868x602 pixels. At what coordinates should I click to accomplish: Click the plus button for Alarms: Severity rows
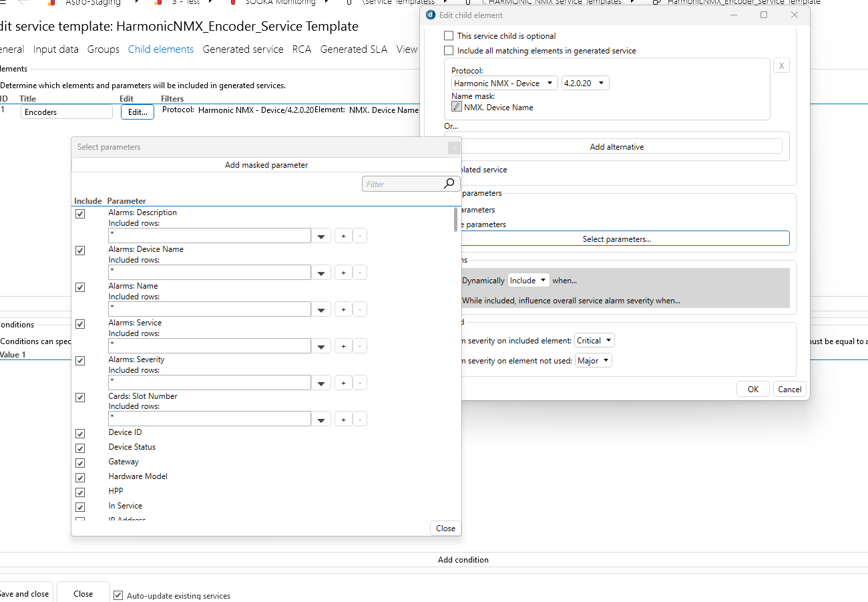click(x=343, y=383)
